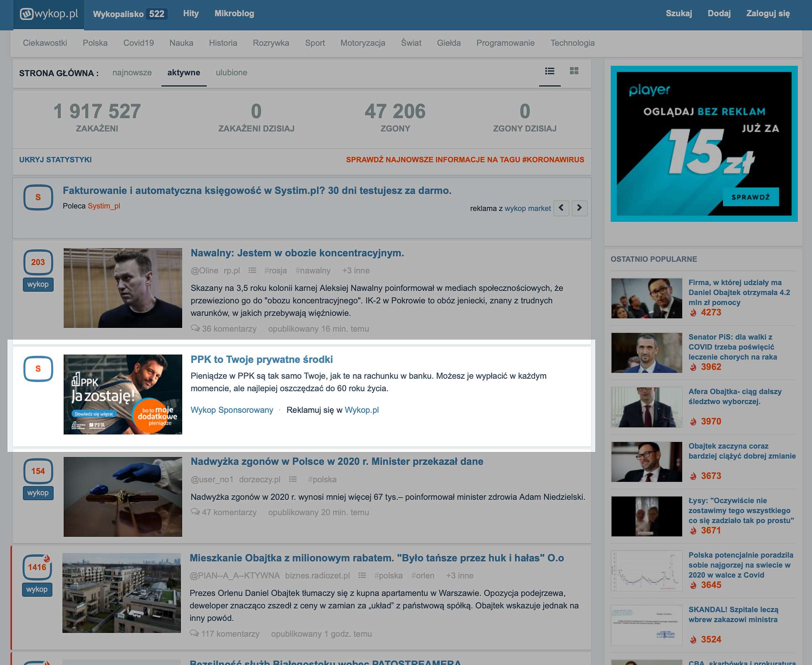Select the Świat category

411,43
